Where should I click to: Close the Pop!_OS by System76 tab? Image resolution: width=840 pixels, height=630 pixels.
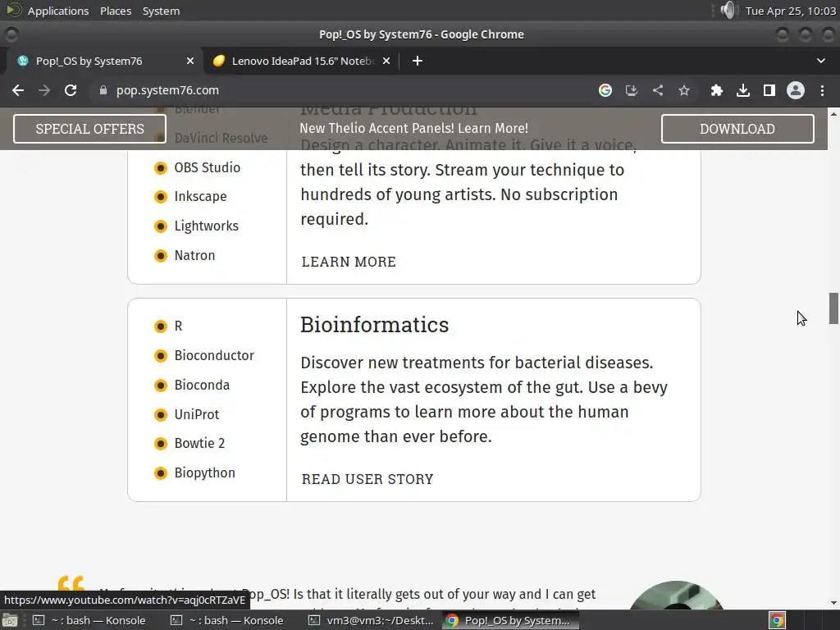click(x=190, y=61)
